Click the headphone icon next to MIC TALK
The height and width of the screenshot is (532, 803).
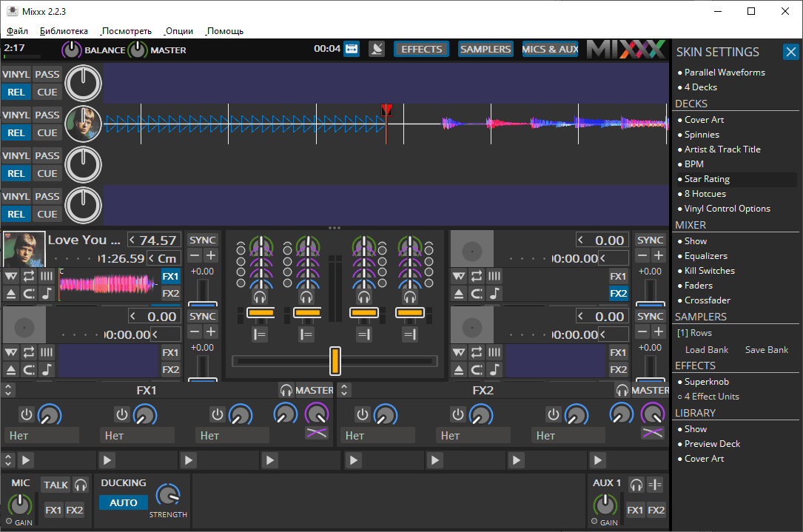(x=81, y=485)
